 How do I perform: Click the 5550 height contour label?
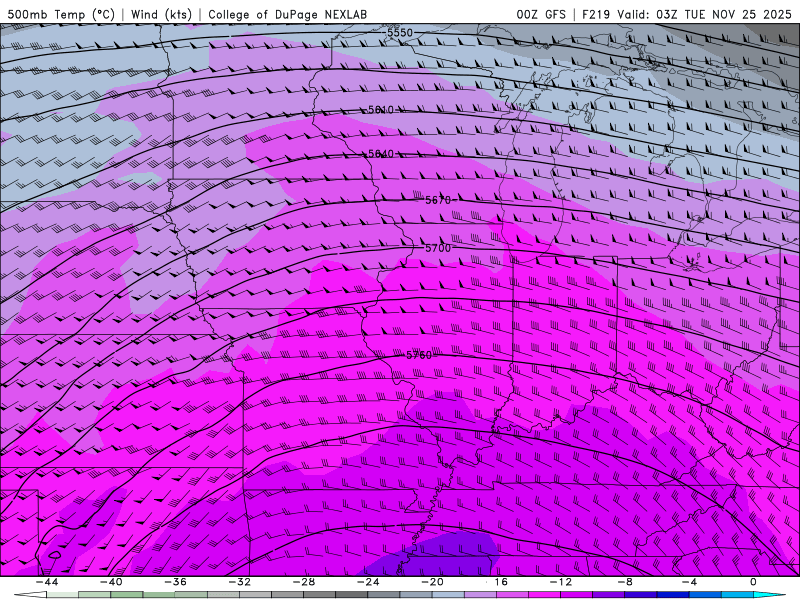[x=399, y=33]
